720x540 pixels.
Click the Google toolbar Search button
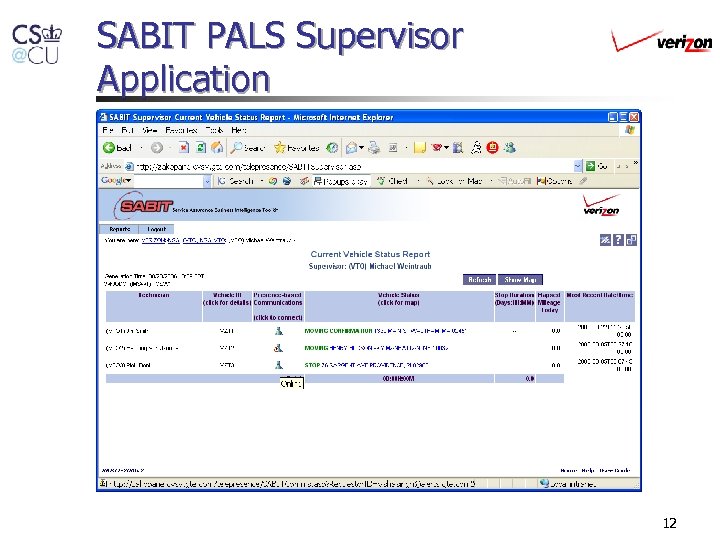[236, 181]
